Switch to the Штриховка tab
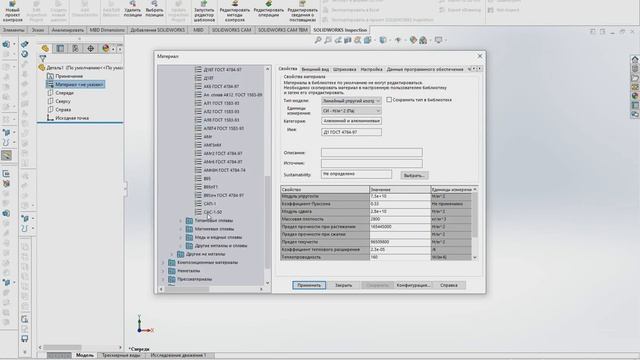This screenshot has width=640, height=360. [344, 69]
